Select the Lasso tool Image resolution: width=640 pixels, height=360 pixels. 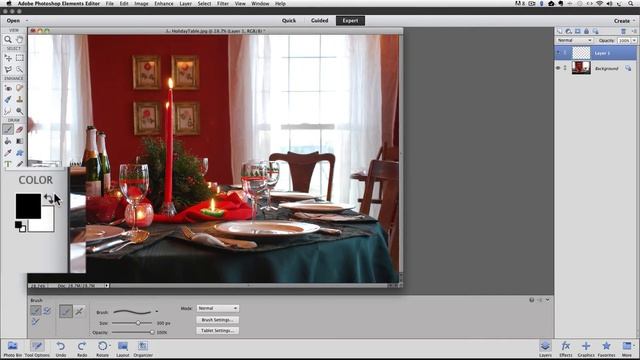(x=8, y=69)
